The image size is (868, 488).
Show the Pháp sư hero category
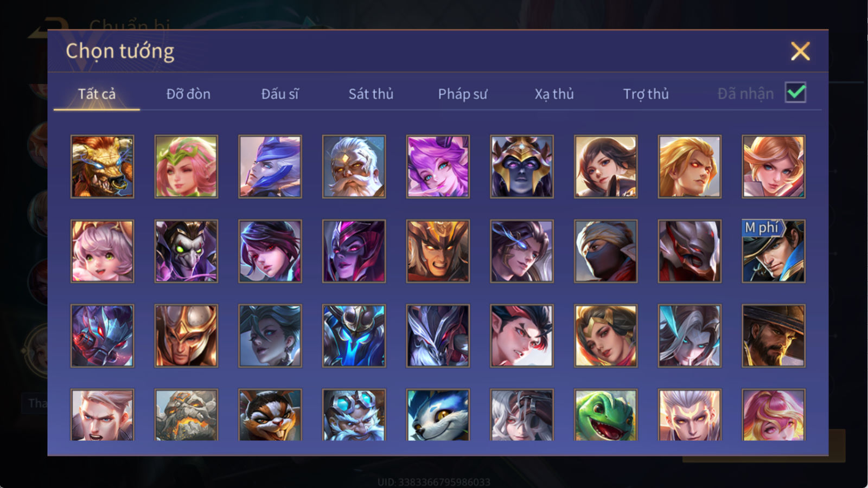463,94
